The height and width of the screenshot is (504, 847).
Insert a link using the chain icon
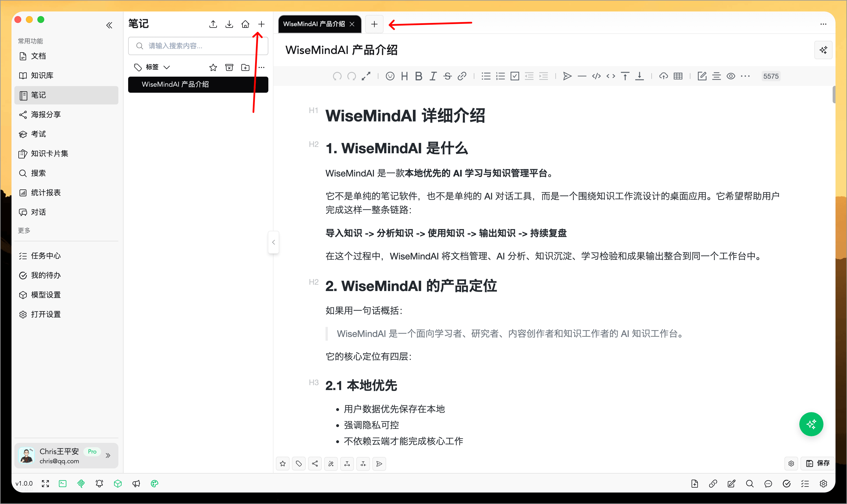tap(462, 76)
